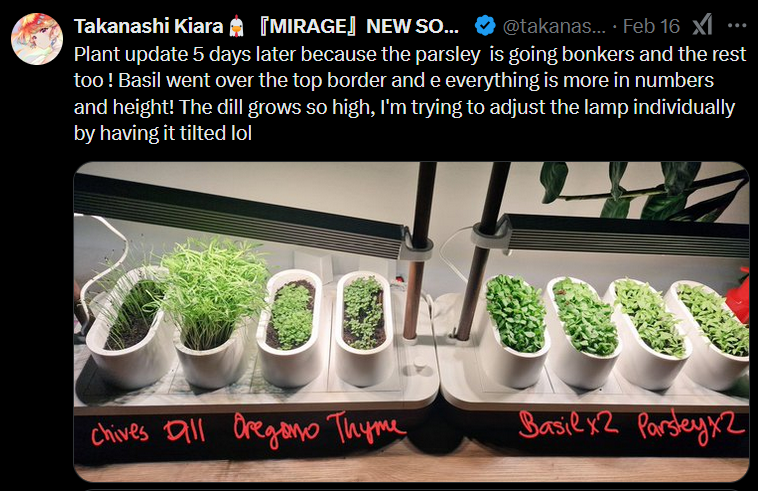Click the red object at photo's right edge
The height and width of the screenshot is (491, 758).
coord(738,295)
